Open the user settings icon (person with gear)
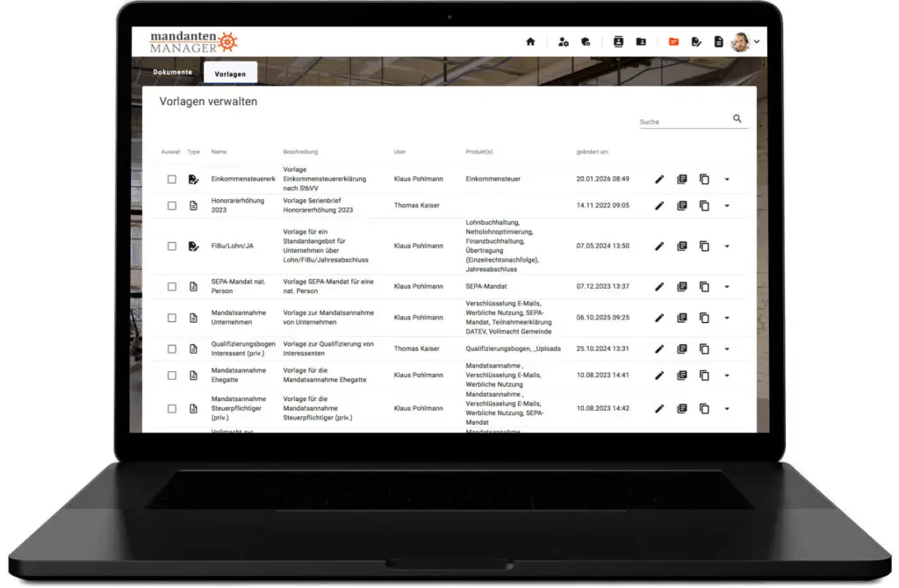Screen dimensions: 899x588 (x=563, y=41)
